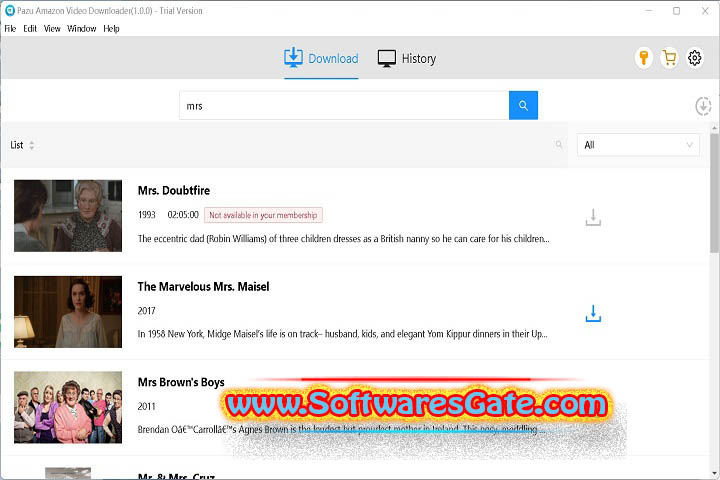Open the settings gear icon

(695, 58)
